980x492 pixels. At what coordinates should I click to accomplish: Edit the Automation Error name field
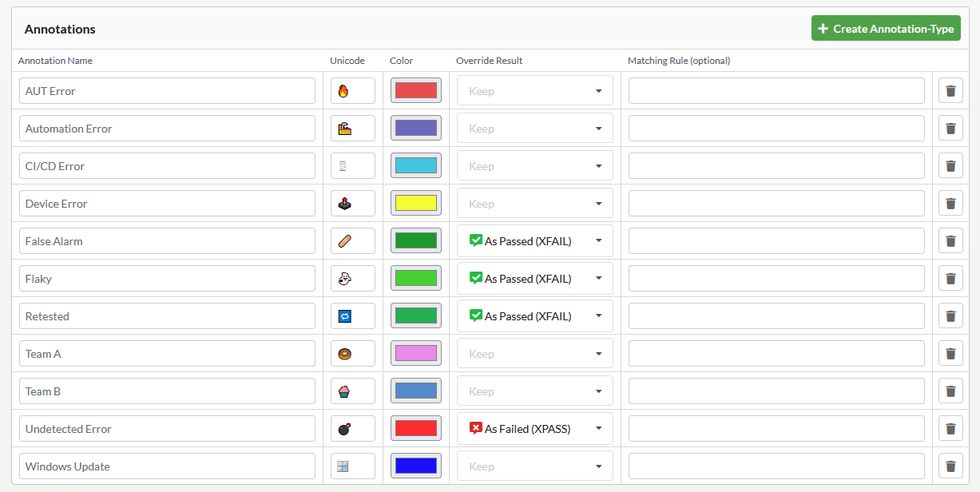click(167, 129)
